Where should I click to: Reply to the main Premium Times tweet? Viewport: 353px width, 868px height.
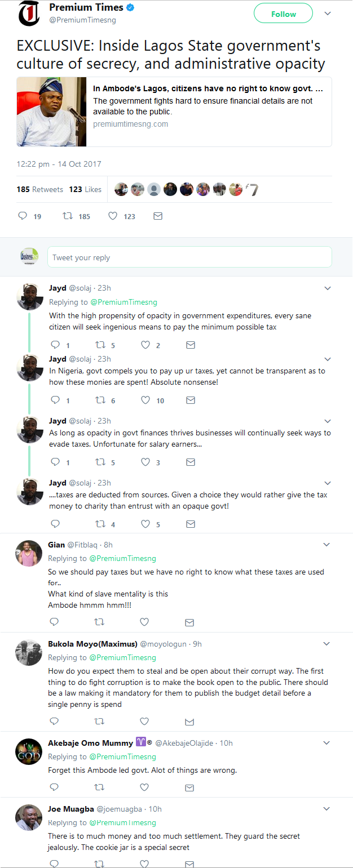[x=23, y=216]
